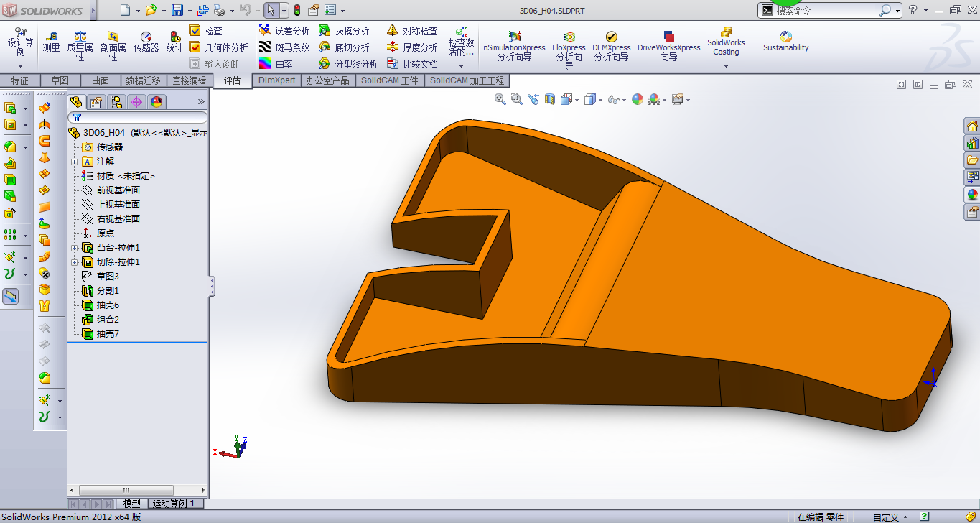
Task: Activate the Select arrow cursor tool
Action: click(x=271, y=10)
